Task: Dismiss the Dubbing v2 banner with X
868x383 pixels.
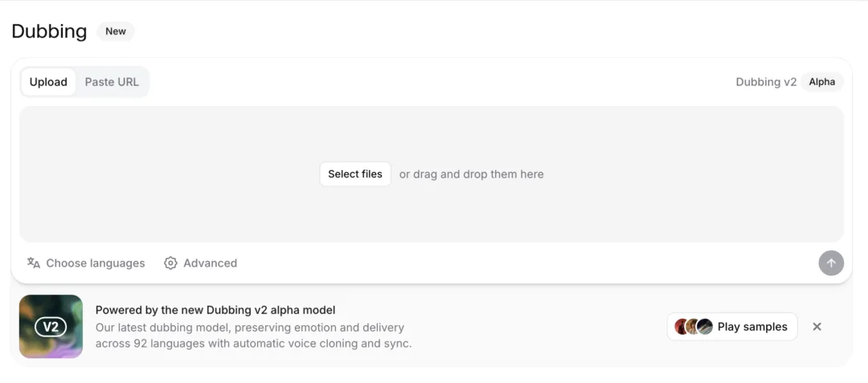Action: click(x=817, y=327)
